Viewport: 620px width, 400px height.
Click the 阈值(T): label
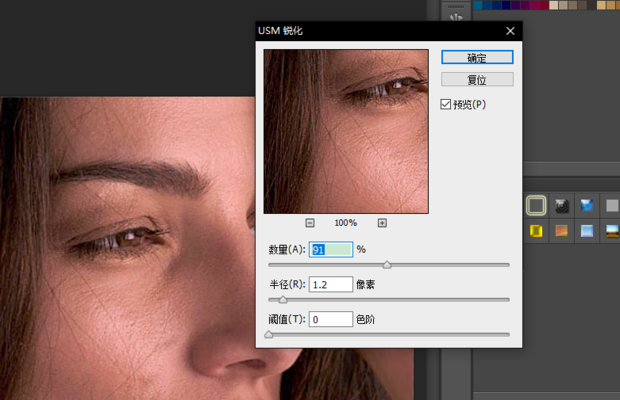[x=287, y=319]
